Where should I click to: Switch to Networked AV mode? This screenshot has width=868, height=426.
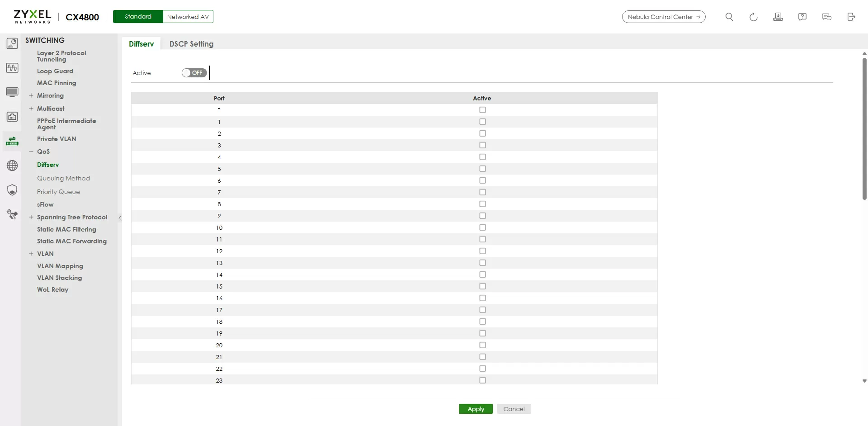point(188,17)
